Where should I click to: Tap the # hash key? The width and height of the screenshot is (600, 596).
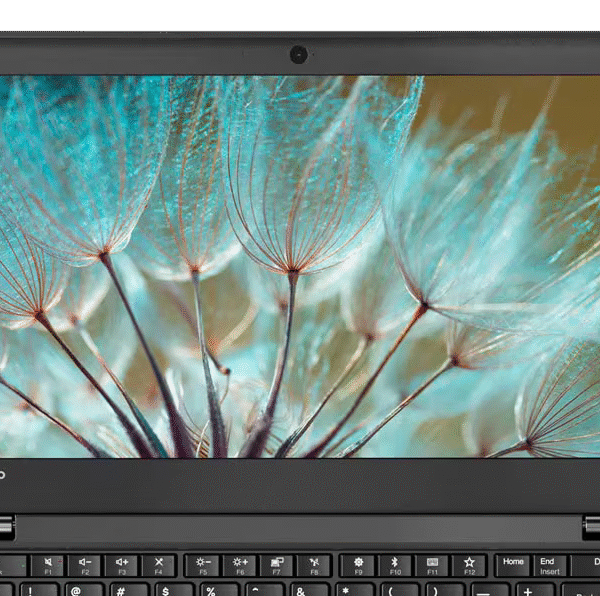tap(129, 590)
